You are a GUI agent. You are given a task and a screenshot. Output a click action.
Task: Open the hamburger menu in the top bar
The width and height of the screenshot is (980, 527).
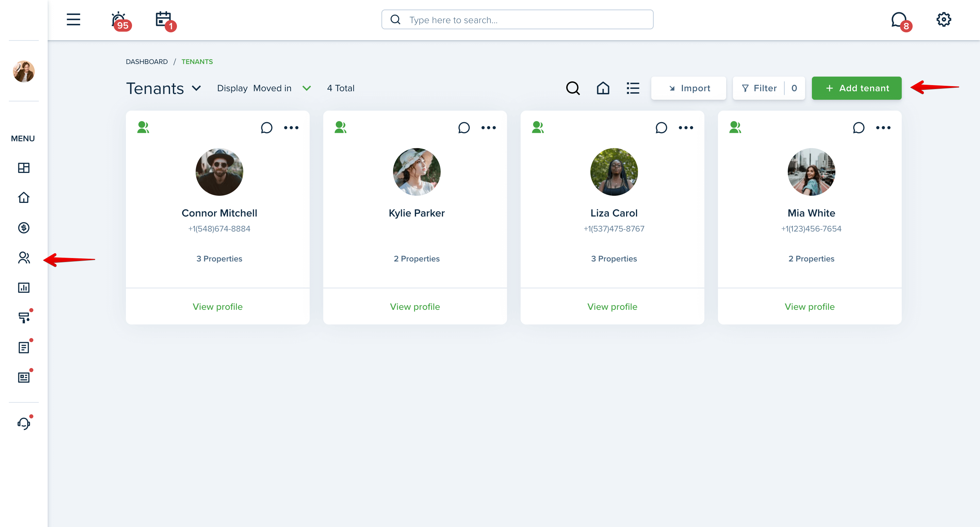coord(73,19)
